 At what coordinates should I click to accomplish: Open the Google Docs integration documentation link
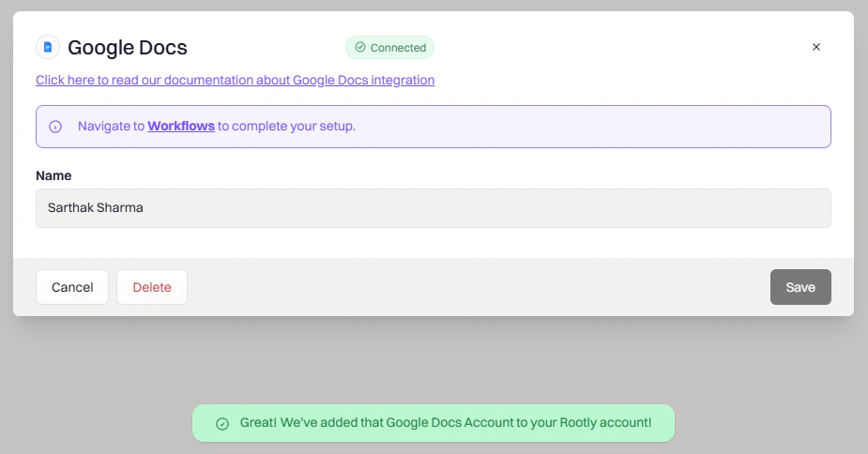coord(236,80)
